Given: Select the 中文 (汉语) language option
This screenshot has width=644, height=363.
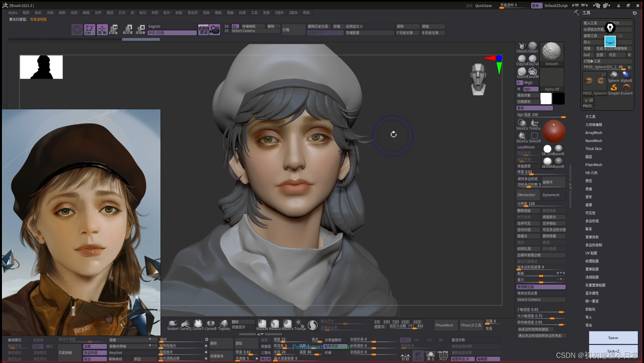Looking at the screenshot, I should [172, 33].
